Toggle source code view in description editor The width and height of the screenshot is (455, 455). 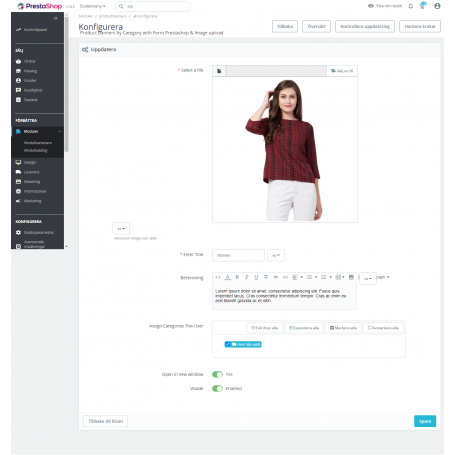[218, 277]
